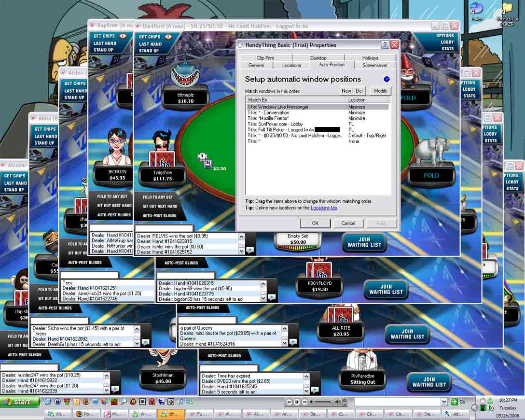Open chat bubble icon beside RELVIS chat log
This screenshot has height=420, width=525.
pyautogui.click(x=250, y=250)
